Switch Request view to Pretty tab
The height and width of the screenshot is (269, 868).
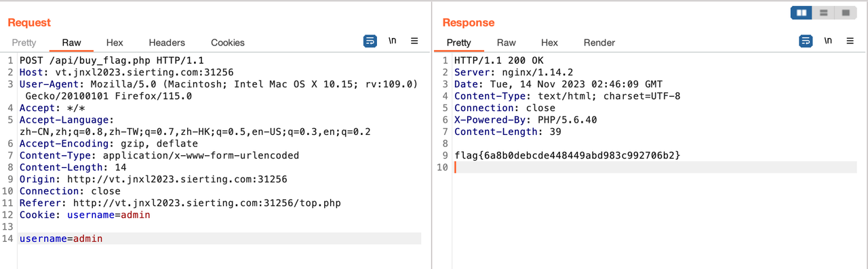(24, 43)
